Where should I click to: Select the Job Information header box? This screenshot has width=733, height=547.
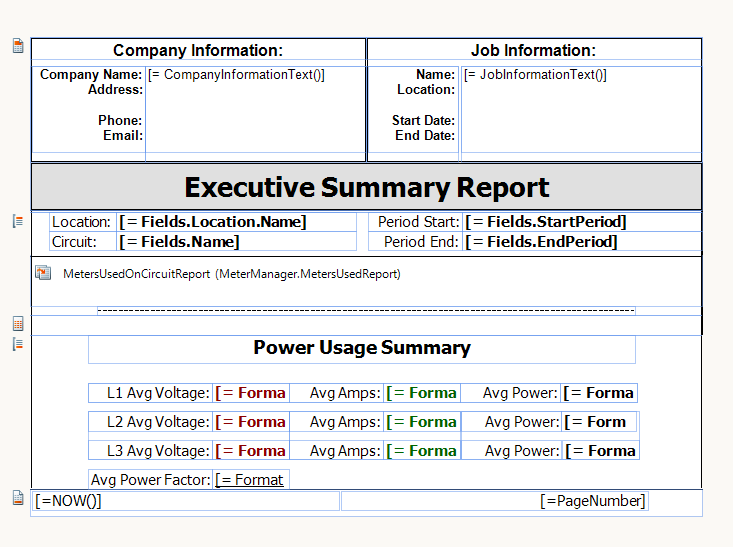(533, 51)
